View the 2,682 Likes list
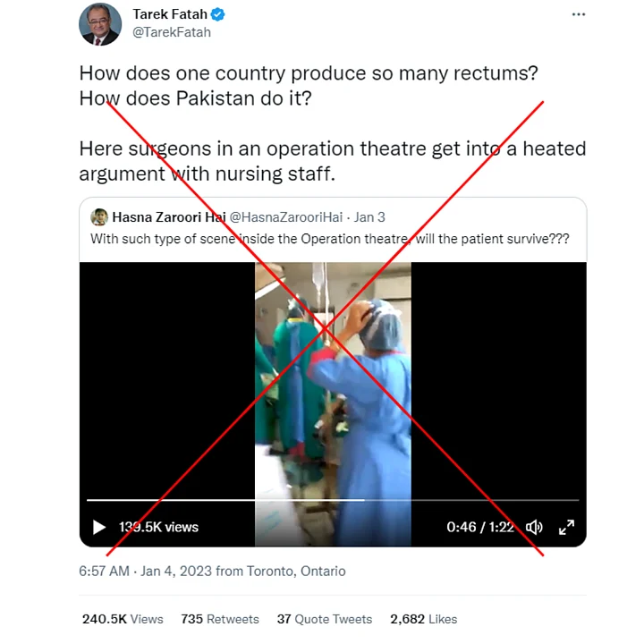 click(423, 619)
